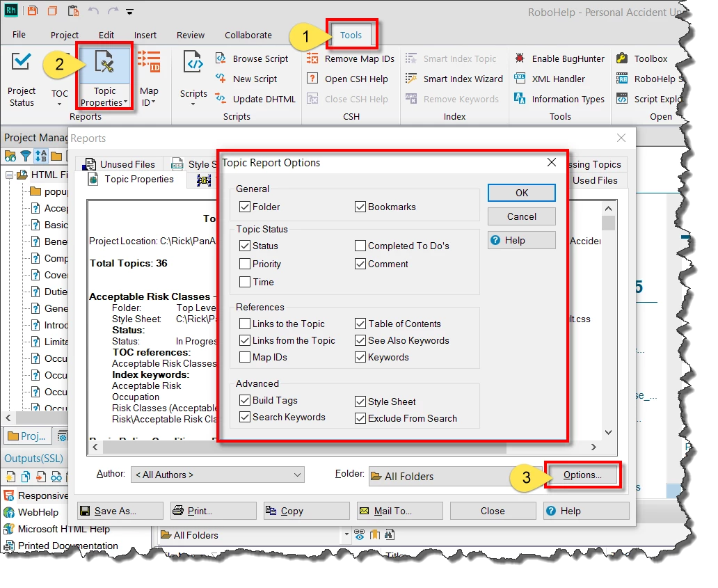The height and width of the screenshot is (588, 718).
Task: Switch to the Project ribbon tab
Action: coord(65,35)
